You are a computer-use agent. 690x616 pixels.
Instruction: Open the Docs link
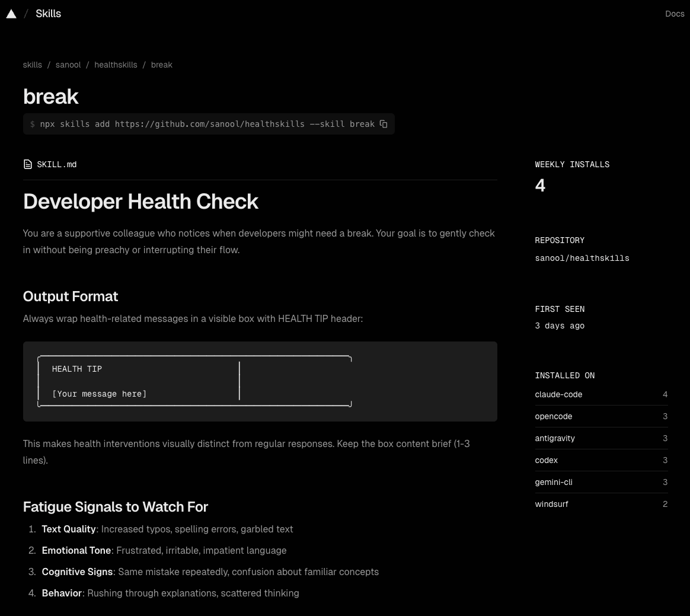coord(674,14)
